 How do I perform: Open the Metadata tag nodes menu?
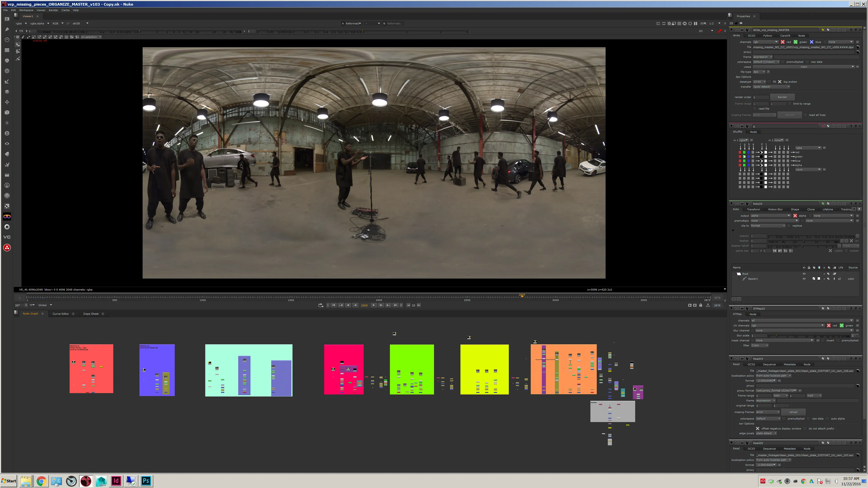(7, 154)
